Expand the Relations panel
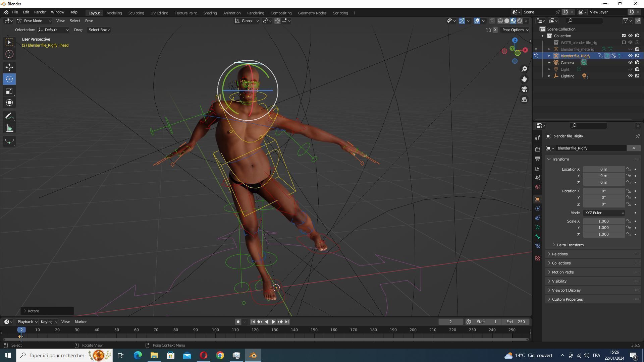Image resolution: width=644 pixels, height=362 pixels. click(560, 254)
